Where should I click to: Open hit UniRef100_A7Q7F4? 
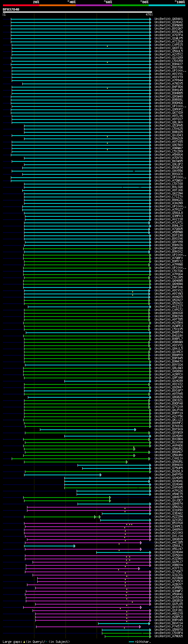click(169, 35)
